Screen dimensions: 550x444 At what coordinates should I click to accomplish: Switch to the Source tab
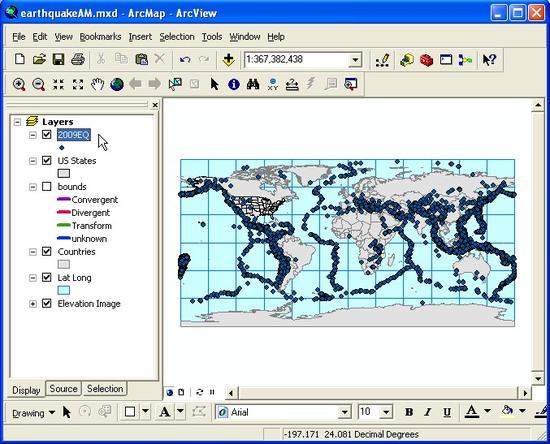63,389
